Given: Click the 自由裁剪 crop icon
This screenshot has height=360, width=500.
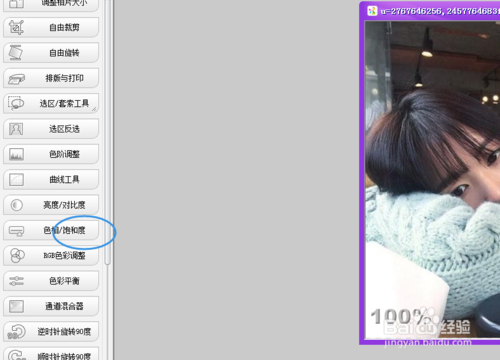Looking at the screenshot, I should tap(16, 27).
